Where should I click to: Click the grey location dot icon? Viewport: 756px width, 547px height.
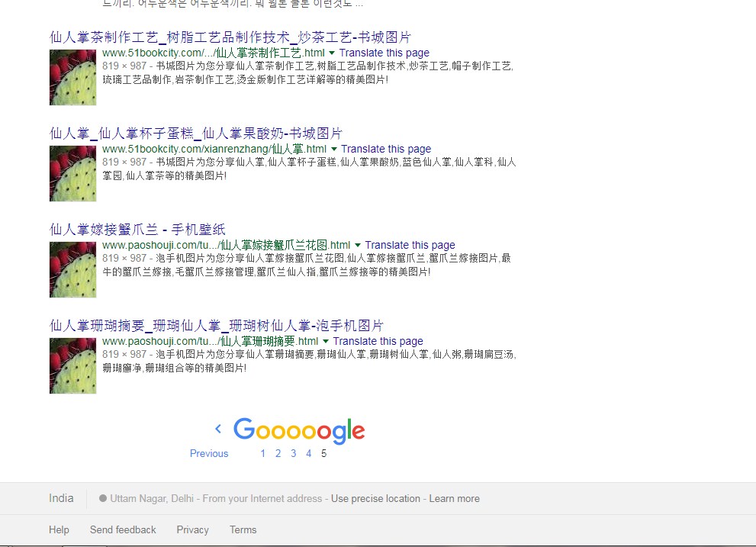(103, 498)
